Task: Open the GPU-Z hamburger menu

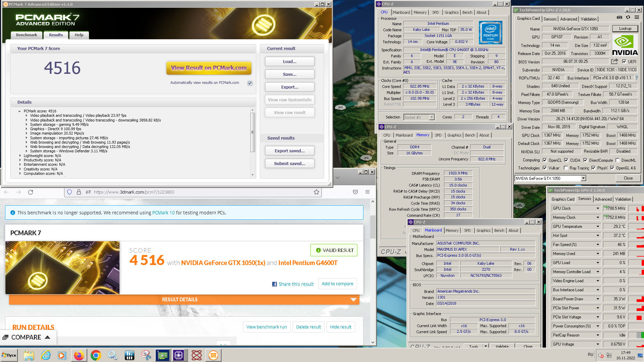Action: 637,17
